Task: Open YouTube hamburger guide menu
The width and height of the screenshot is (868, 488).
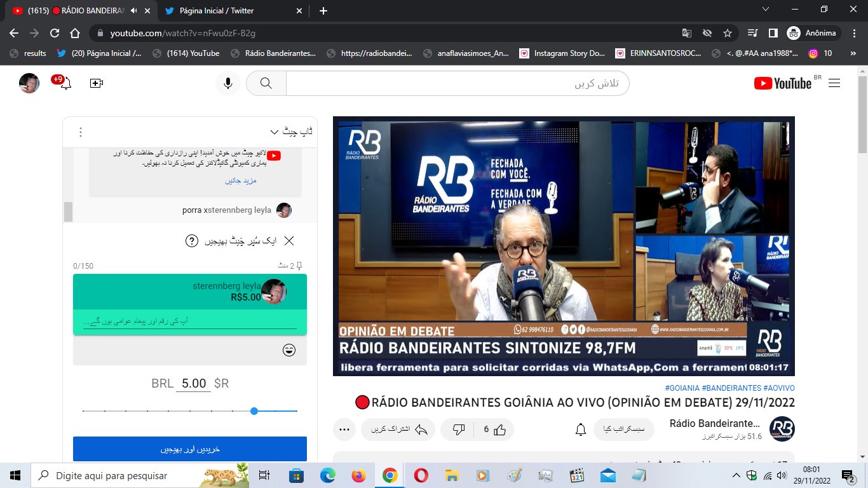Action: [834, 83]
